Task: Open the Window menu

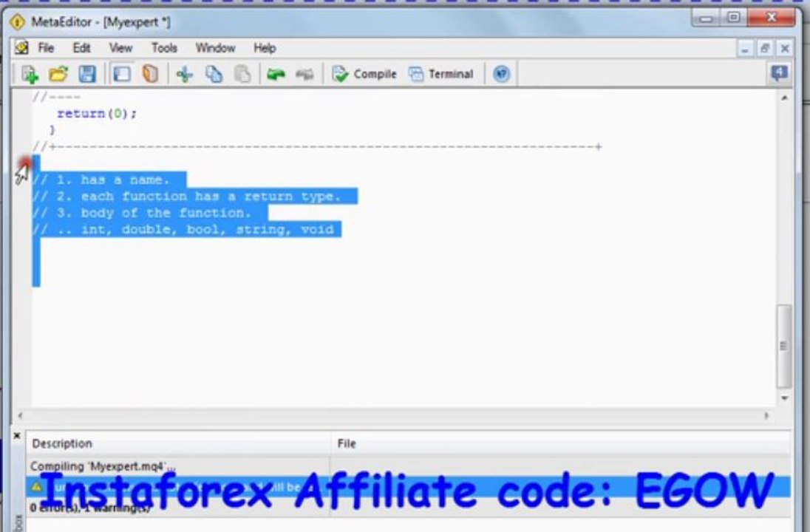Action: pos(215,48)
